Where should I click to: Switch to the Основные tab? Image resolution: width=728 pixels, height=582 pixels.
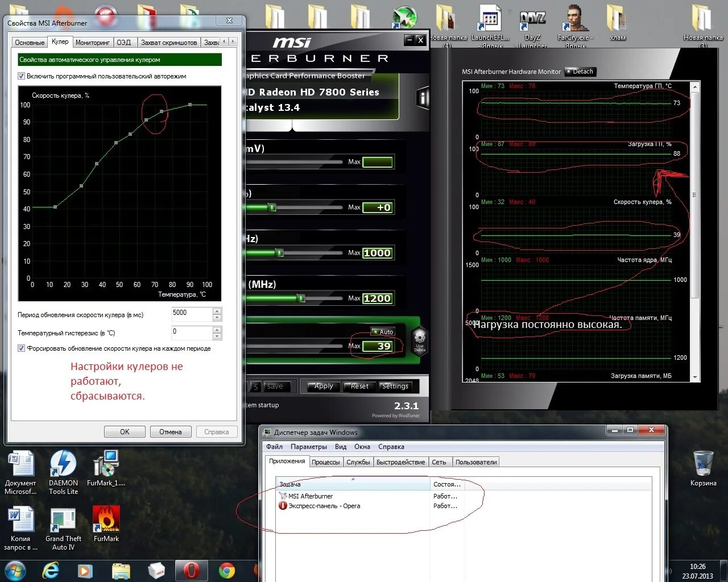point(30,43)
